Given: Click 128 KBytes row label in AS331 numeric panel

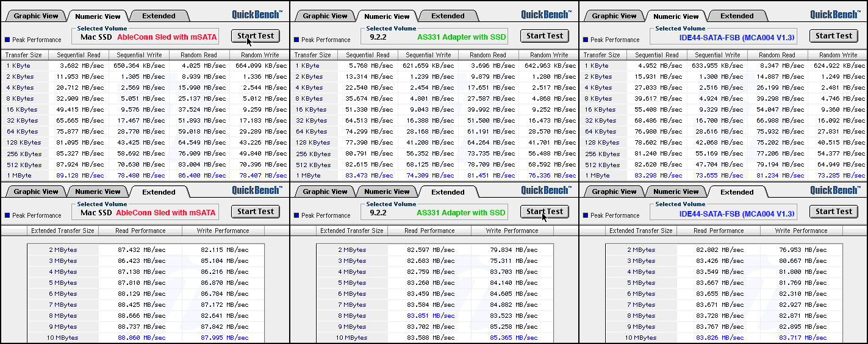Looking at the screenshot, I should point(312,142).
